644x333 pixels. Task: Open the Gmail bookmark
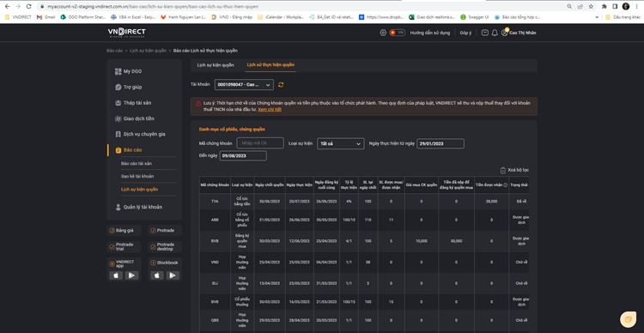(x=46, y=17)
